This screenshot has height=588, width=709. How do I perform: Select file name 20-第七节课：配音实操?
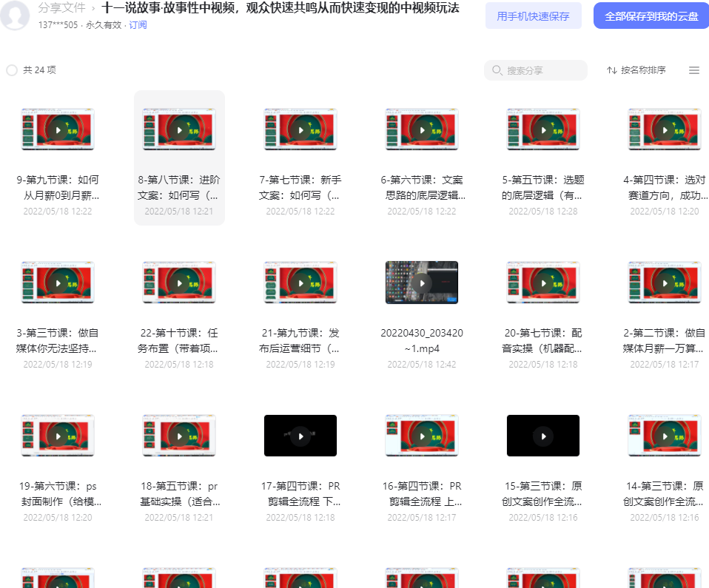pyautogui.click(x=543, y=341)
